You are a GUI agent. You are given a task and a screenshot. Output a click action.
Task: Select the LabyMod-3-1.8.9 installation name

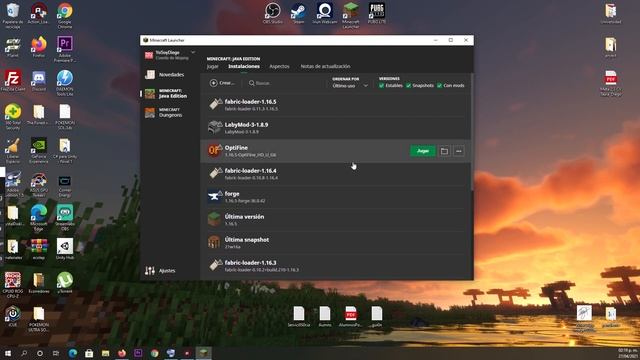pyautogui.click(x=246, y=124)
